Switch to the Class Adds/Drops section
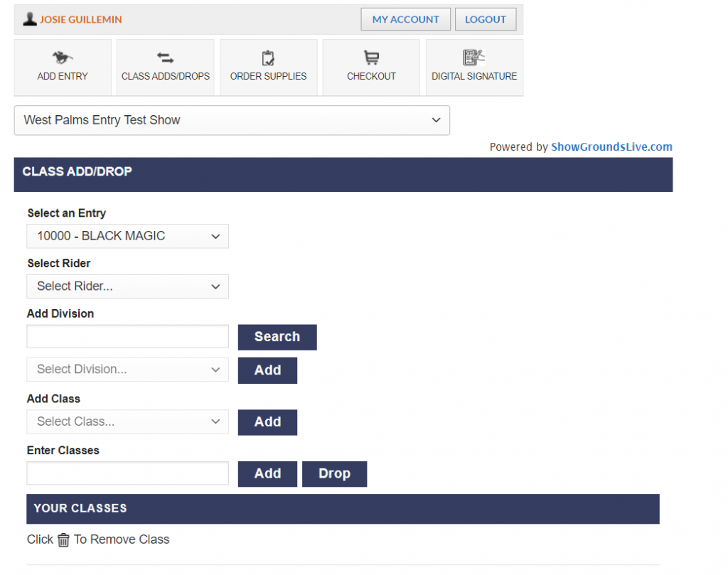Viewport: 728px width, 575px height. (165, 76)
